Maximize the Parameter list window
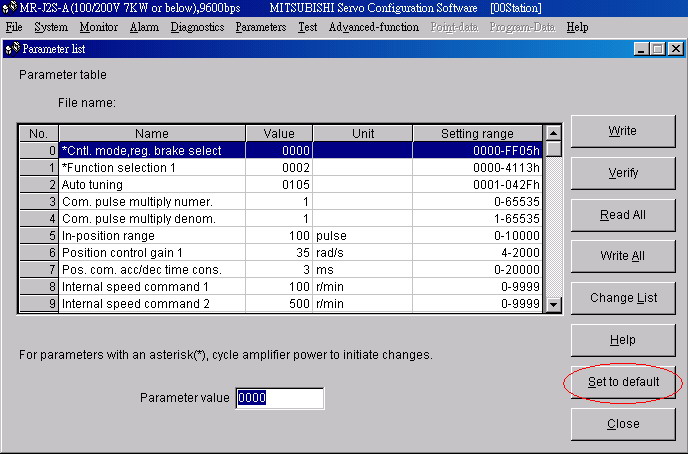The image size is (688, 454). click(x=657, y=49)
